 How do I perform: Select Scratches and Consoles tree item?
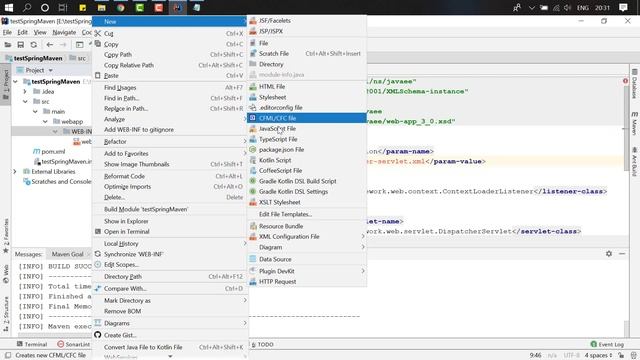point(58,181)
